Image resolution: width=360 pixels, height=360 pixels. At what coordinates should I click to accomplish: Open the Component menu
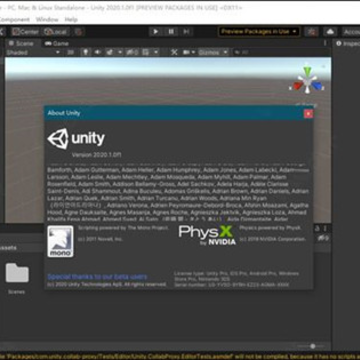14,19
